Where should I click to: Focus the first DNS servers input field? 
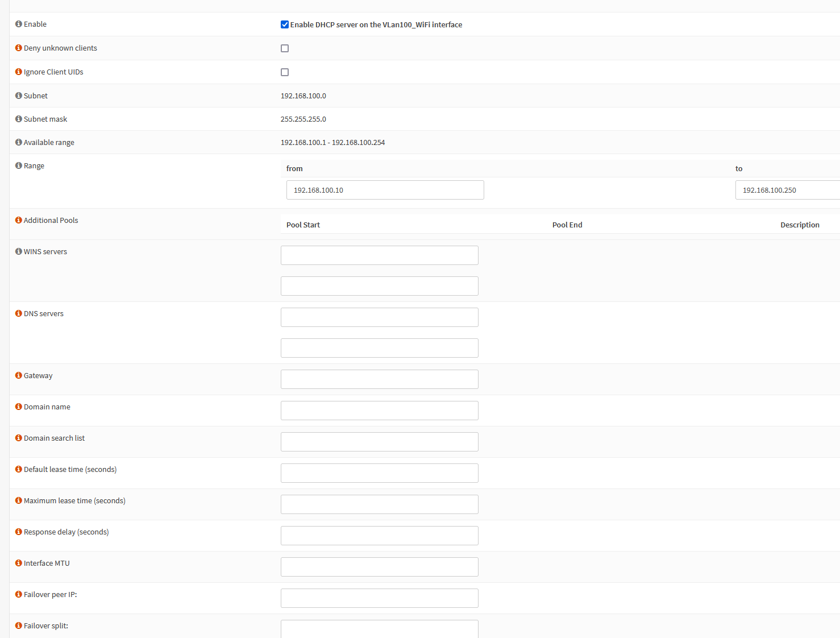(379, 317)
